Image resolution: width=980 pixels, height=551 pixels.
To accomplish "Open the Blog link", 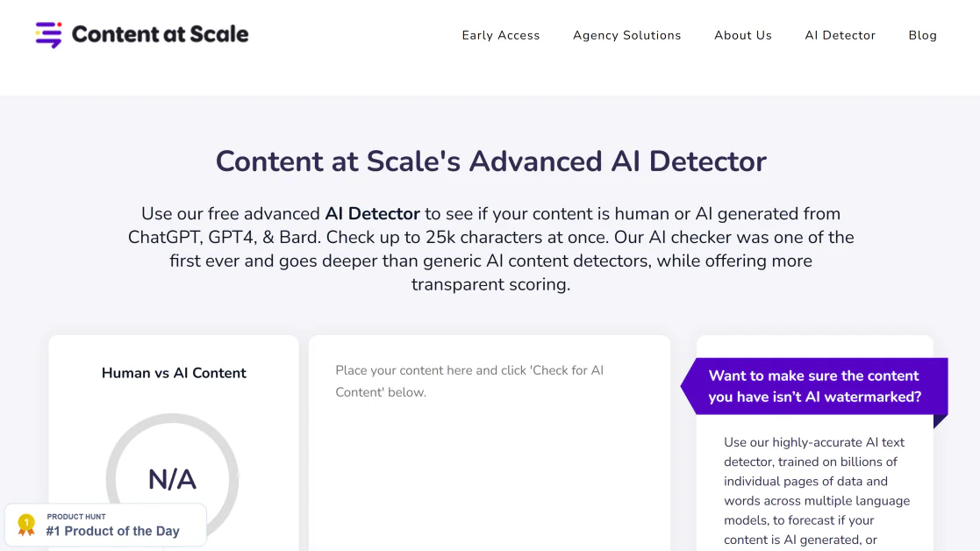I will pos(922,36).
